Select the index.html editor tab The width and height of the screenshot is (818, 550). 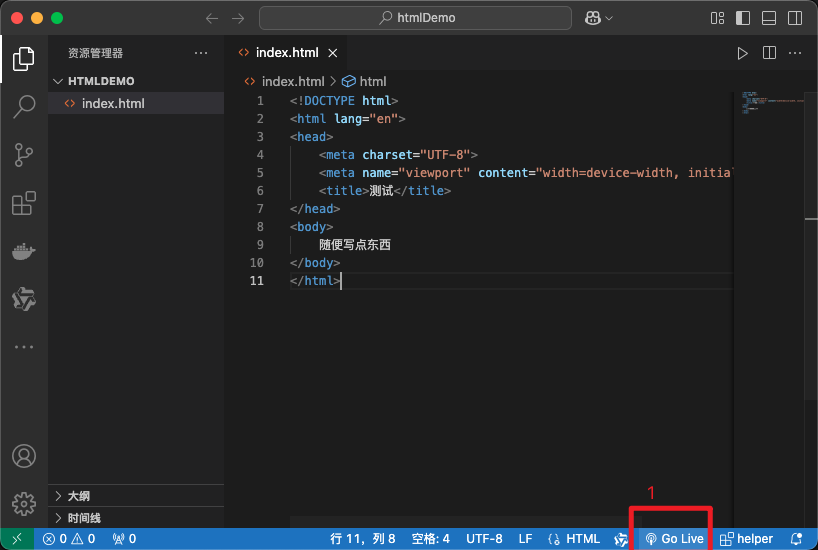(286, 53)
